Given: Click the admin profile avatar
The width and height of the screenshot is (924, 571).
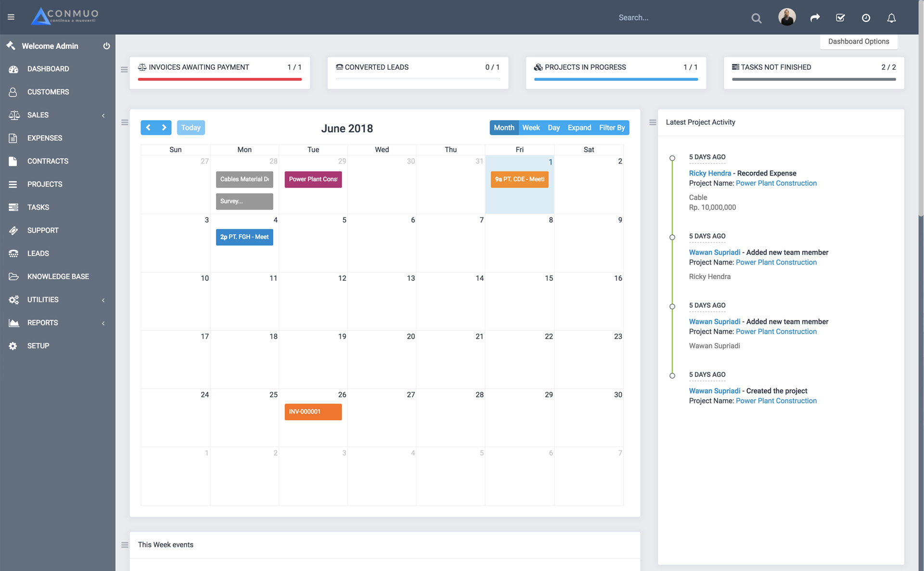Looking at the screenshot, I should tap(787, 17).
